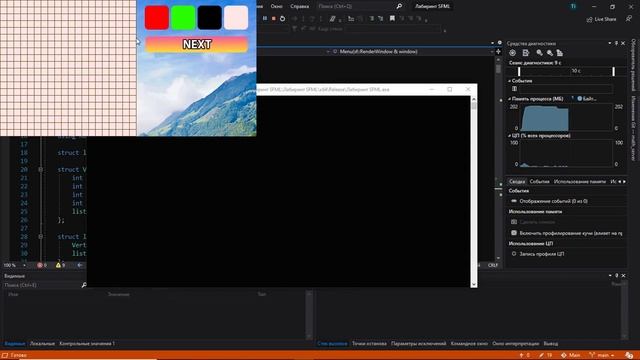640x360 pixels.
Task: Click the Live Share button
Action: point(602,19)
